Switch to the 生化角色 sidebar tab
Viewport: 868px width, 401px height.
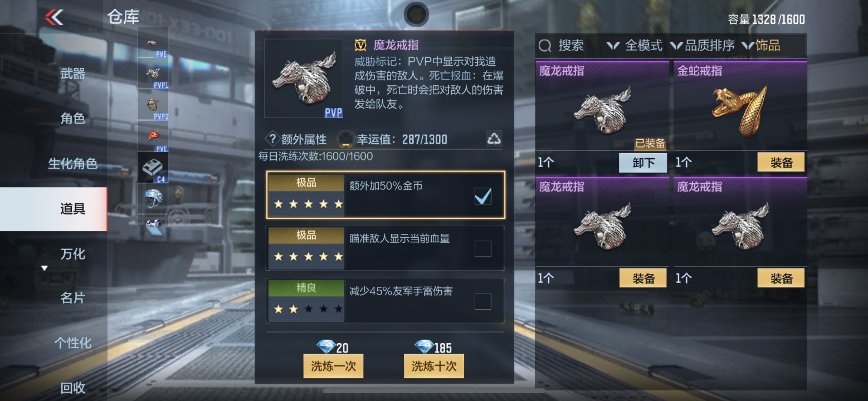72,163
